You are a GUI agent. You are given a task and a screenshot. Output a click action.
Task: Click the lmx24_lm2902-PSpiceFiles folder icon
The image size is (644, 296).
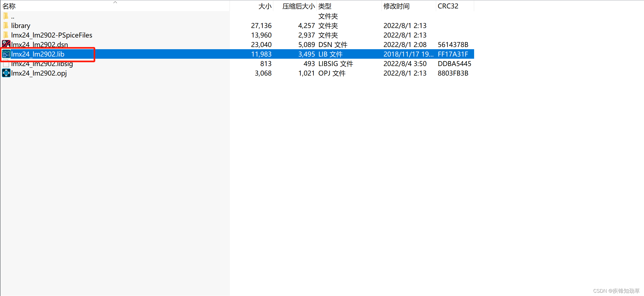coord(6,35)
